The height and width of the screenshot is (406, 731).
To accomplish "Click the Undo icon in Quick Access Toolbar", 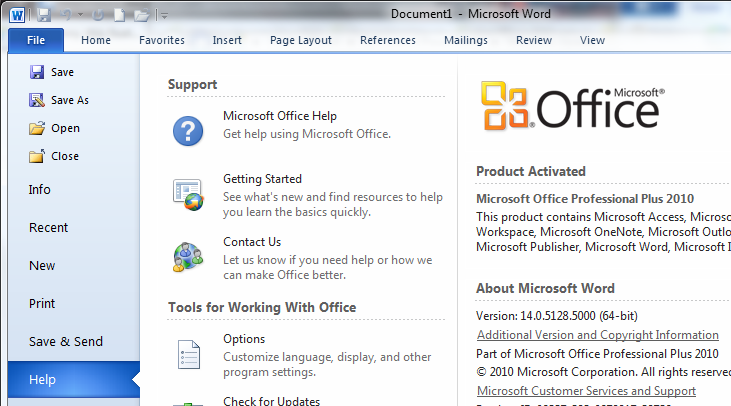I will coord(66,15).
